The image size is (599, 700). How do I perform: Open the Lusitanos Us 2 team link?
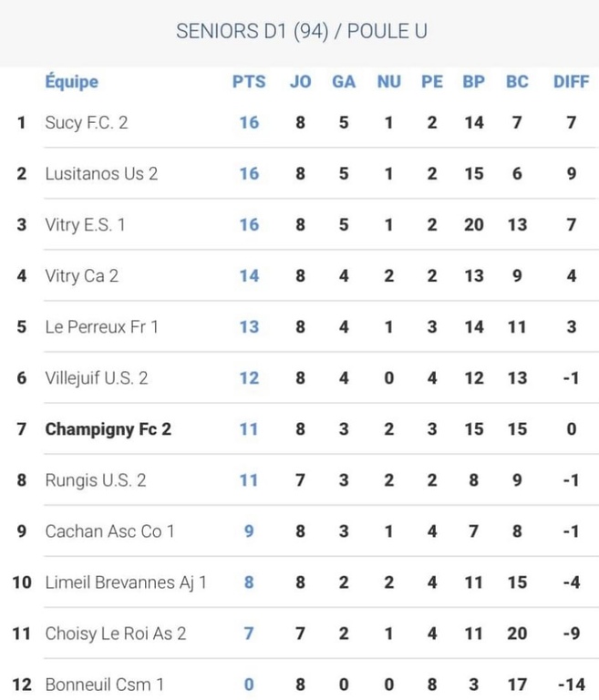point(101,173)
